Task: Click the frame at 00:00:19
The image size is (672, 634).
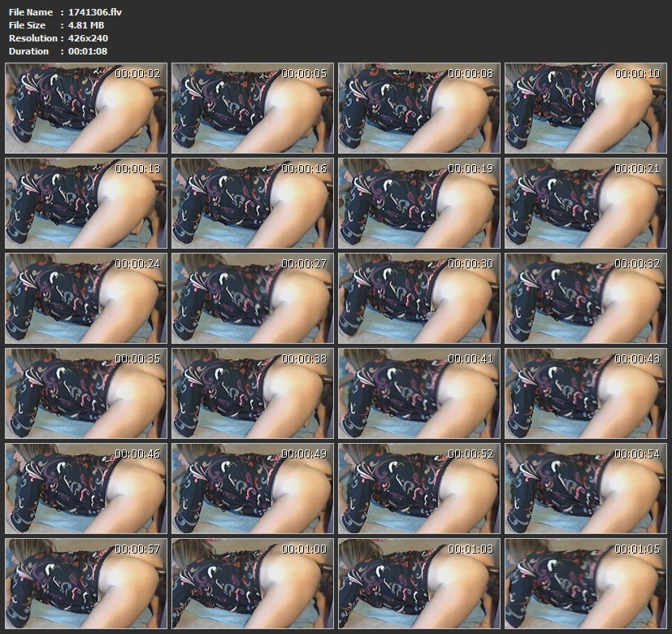Action: click(419, 203)
